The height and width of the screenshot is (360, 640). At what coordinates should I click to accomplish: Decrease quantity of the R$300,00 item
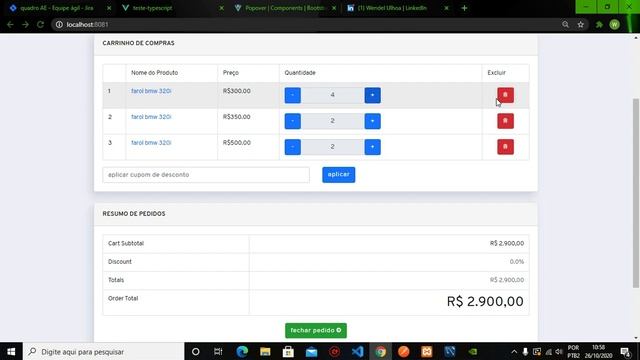coord(293,95)
